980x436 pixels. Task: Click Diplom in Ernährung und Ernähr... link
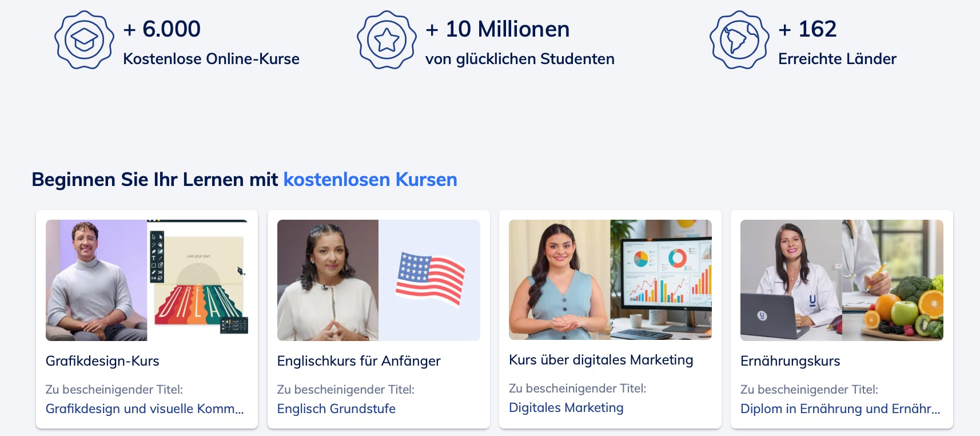pos(840,409)
